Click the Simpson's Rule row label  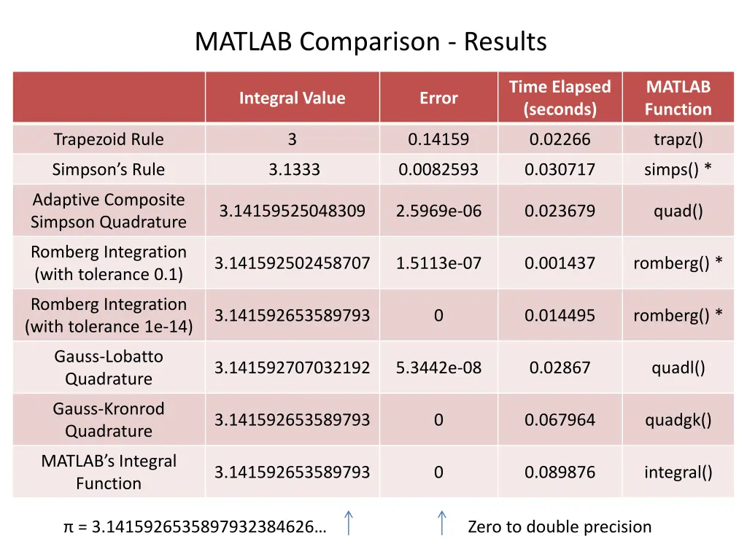coord(109,170)
